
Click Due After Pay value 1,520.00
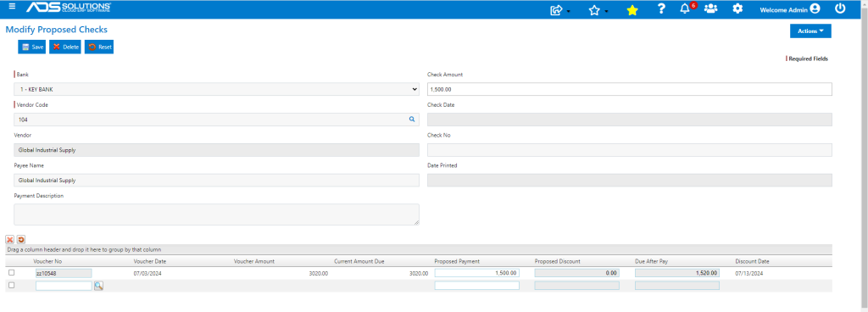point(677,273)
